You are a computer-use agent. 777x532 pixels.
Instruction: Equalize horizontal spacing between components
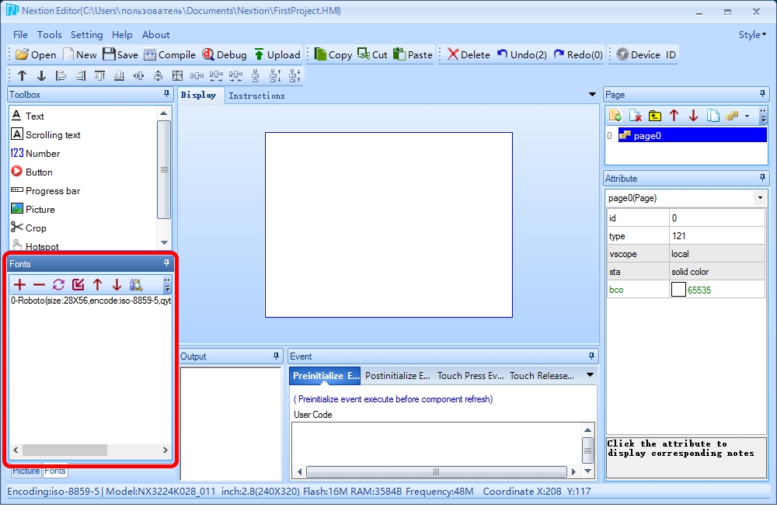coord(197,76)
